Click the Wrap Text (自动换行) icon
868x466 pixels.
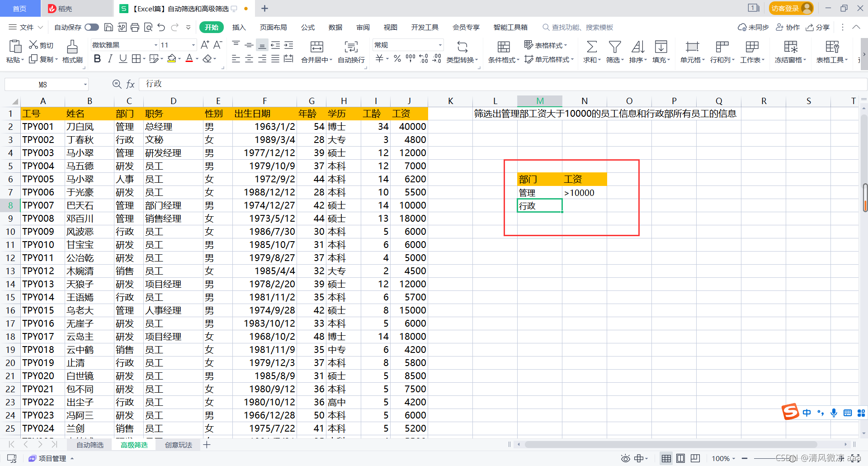[351, 47]
